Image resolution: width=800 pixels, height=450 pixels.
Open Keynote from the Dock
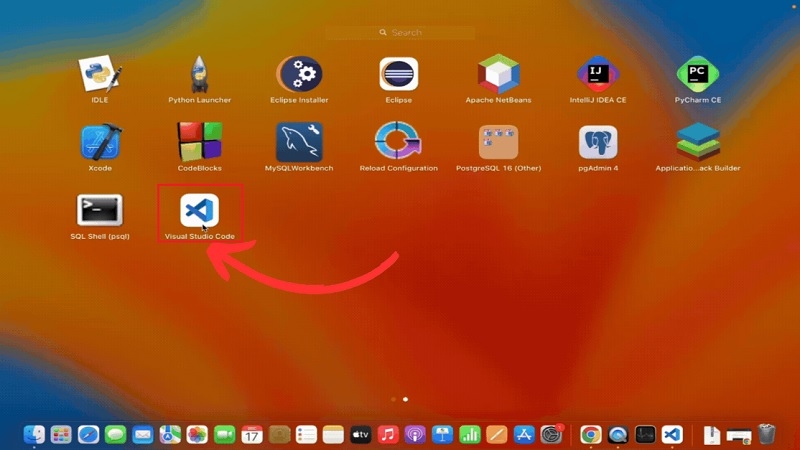coord(442,435)
